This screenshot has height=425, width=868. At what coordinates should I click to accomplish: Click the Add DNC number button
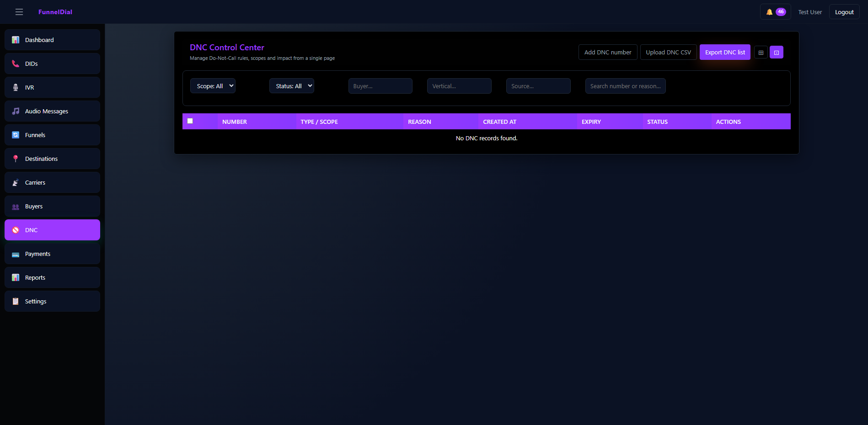point(607,53)
